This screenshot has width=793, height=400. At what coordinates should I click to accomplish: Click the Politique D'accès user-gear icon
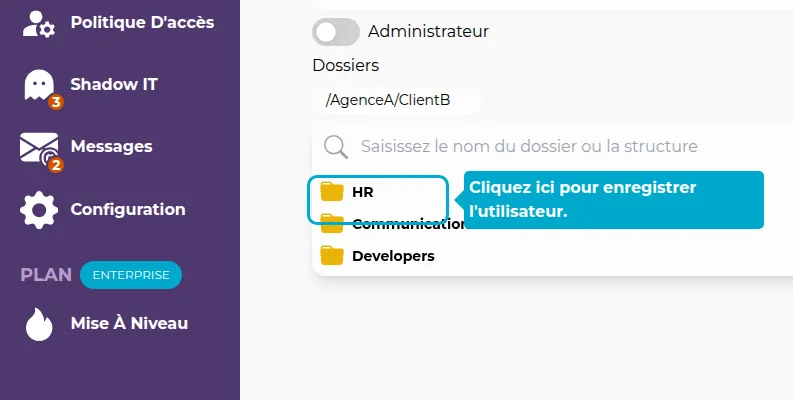(x=39, y=22)
